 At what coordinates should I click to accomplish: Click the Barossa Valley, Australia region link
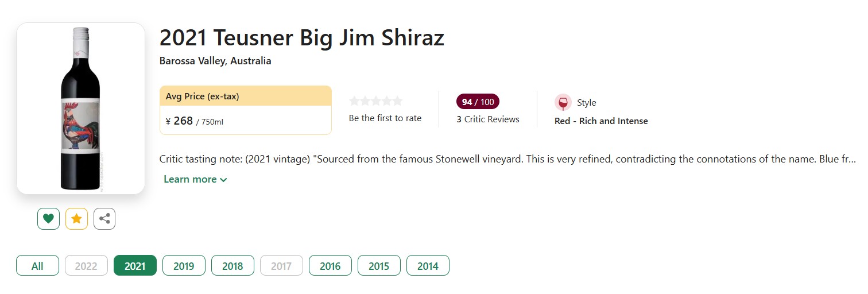click(215, 61)
